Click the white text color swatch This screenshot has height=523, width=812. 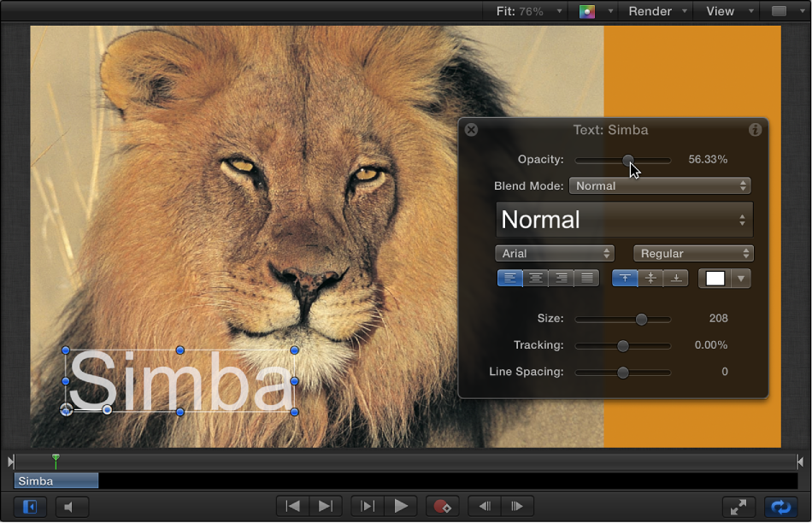click(715, 278)
